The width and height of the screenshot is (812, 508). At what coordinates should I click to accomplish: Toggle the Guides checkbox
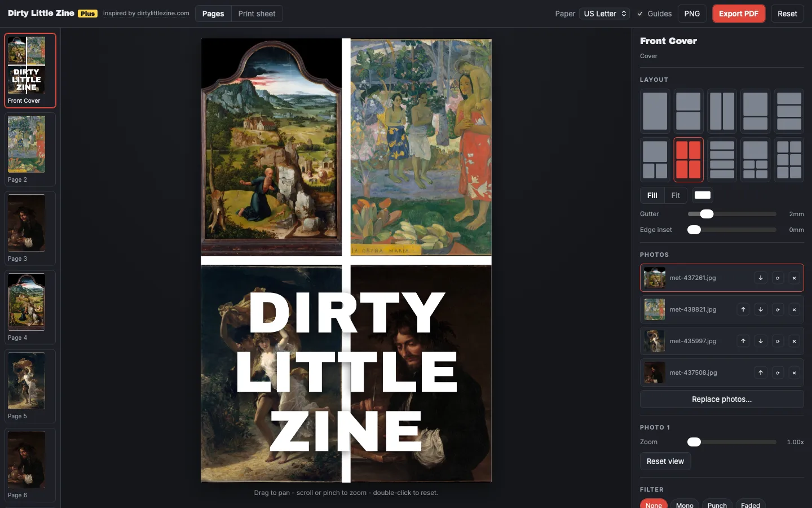[x=640, y=14]
